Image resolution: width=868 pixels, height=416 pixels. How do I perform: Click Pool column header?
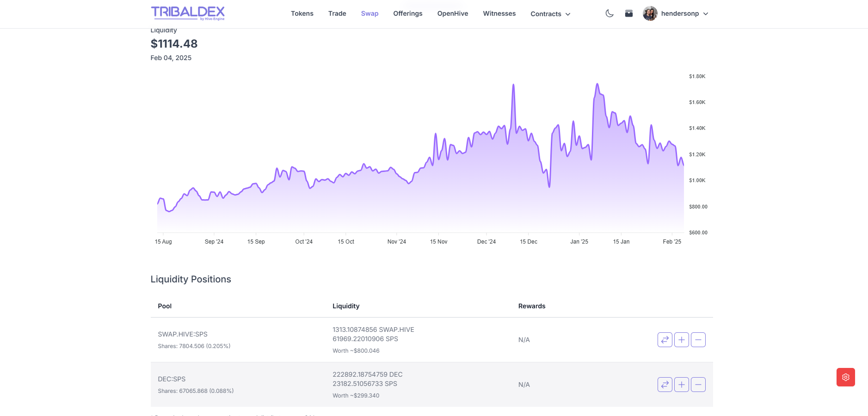click(x=165, y=306)
